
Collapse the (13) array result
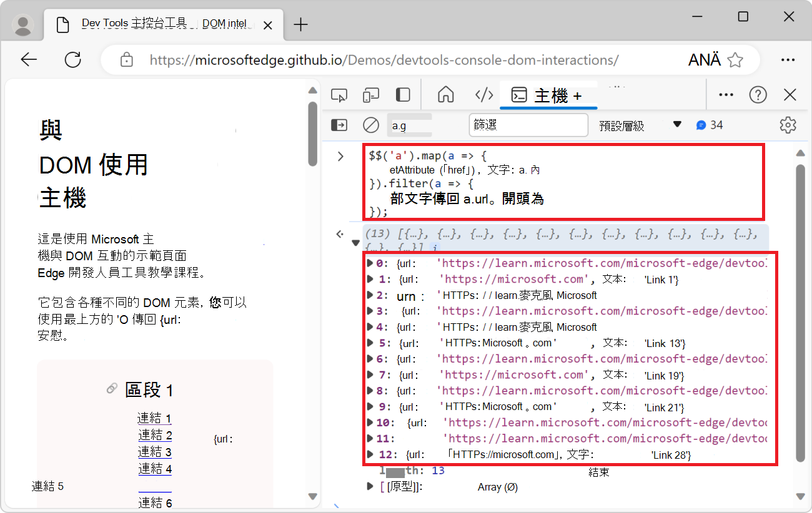355,243
